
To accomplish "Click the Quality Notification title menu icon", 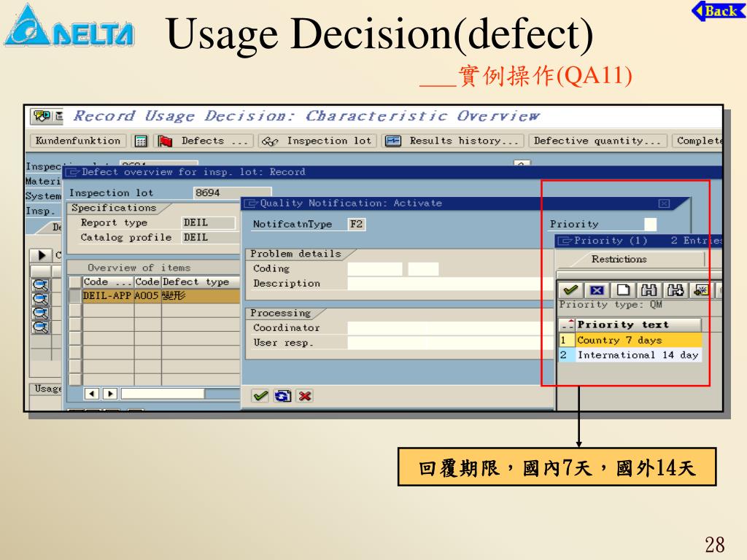I will [251, 204].
